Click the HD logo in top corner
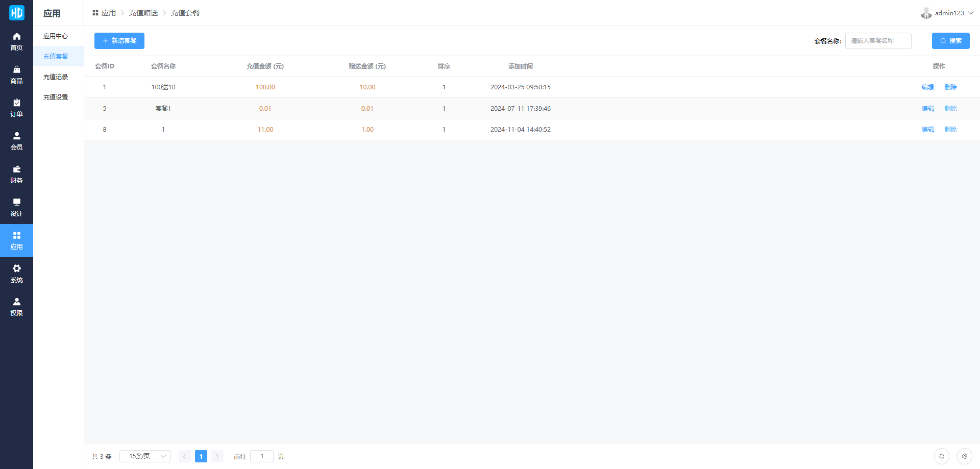Viewport: 980px width, 469px height. click(16, 13)
